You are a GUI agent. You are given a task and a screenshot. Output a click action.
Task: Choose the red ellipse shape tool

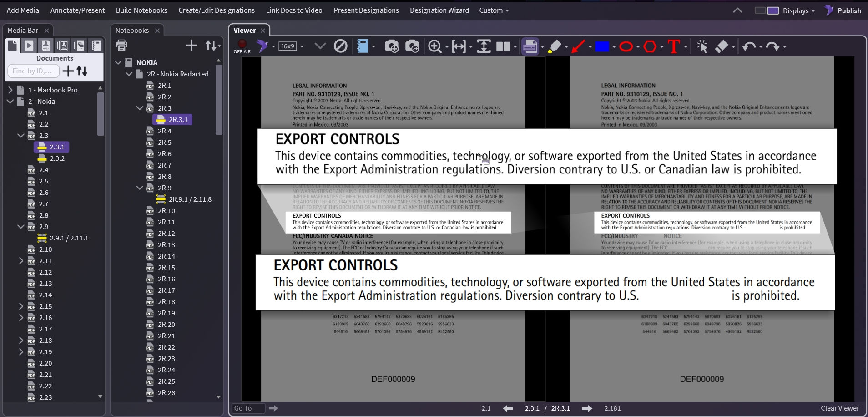pyautogui.click(x=626, y=46)
